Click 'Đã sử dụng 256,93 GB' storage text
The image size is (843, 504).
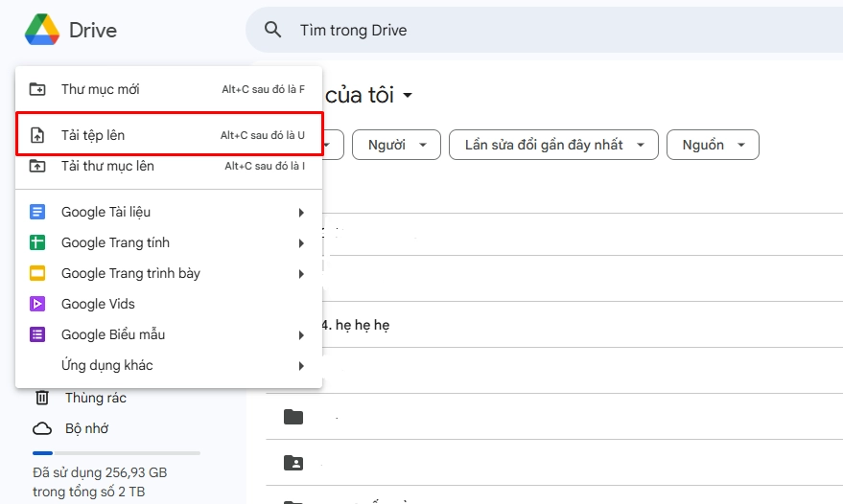click(x=100, y=472)
